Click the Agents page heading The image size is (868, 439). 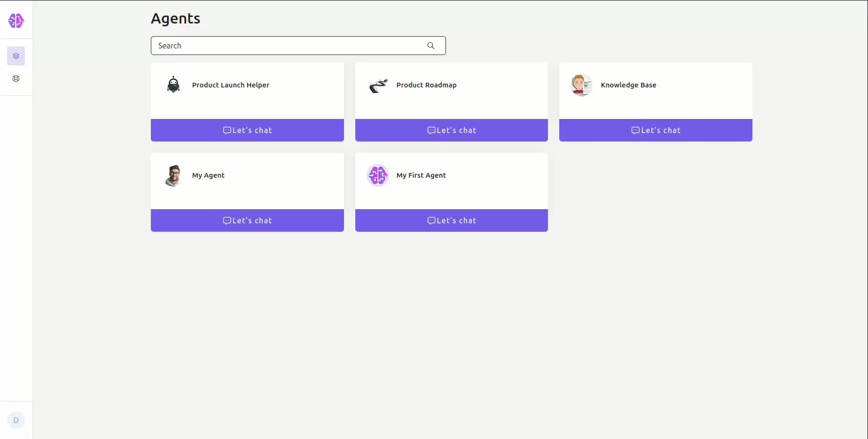click(x=176, y=18)
